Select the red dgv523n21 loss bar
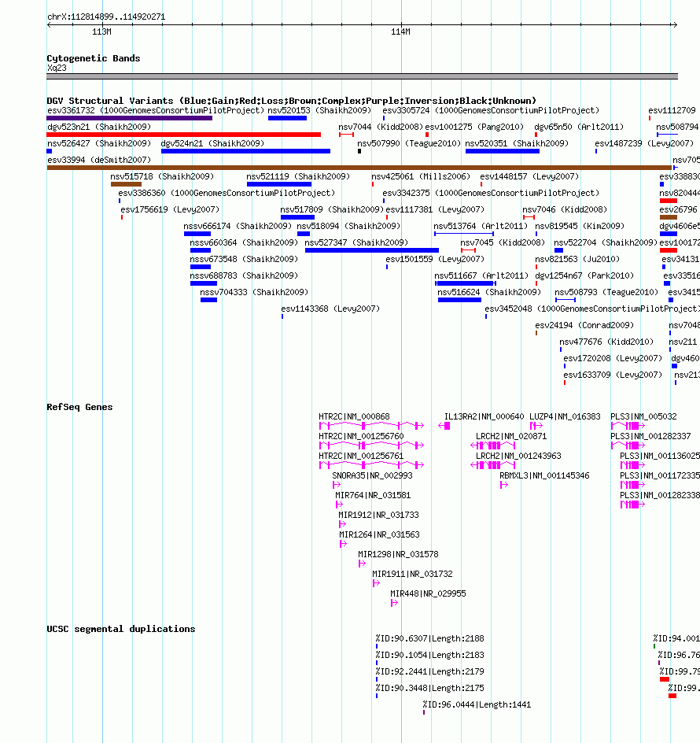This screenshot has height=743, width=700. (184, 135)
